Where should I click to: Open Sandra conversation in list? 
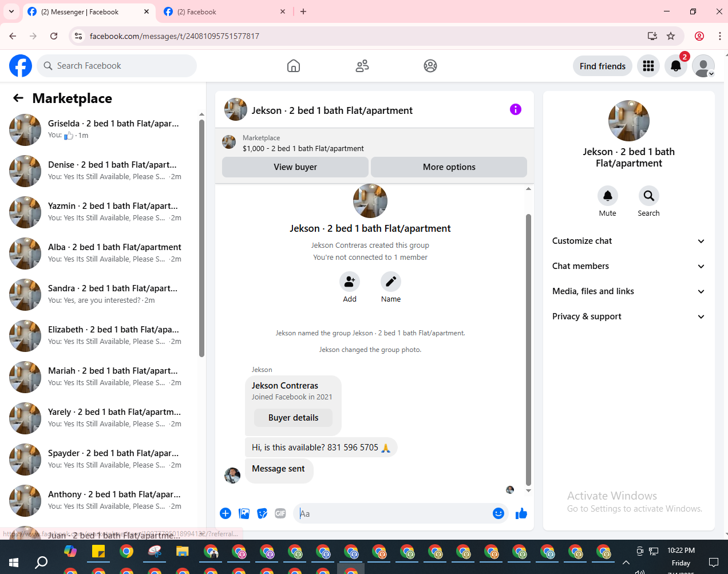pos(101,295)
